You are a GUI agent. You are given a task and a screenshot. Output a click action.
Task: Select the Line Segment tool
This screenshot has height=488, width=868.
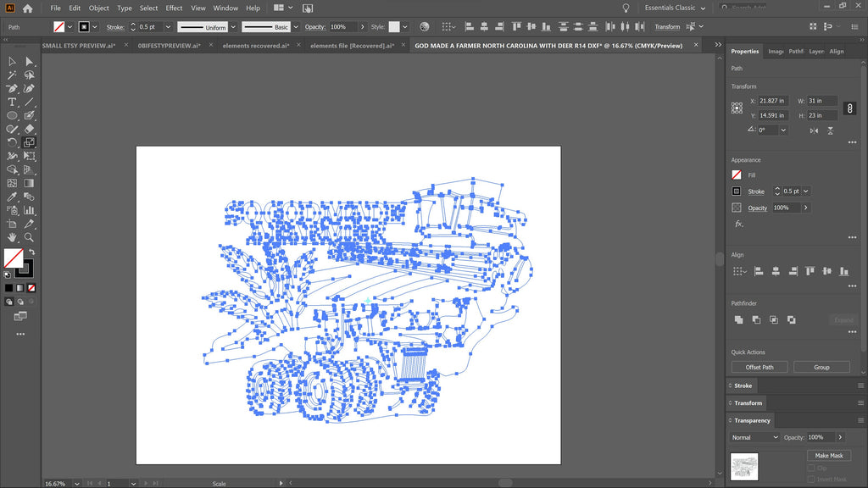tap(29, 102)
